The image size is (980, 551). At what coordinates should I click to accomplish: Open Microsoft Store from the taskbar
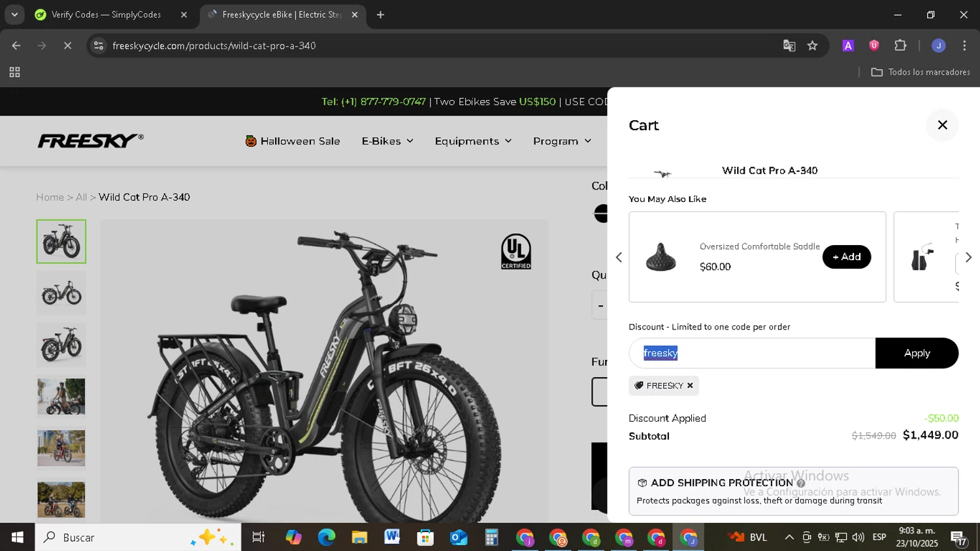(x=425, y=537)
